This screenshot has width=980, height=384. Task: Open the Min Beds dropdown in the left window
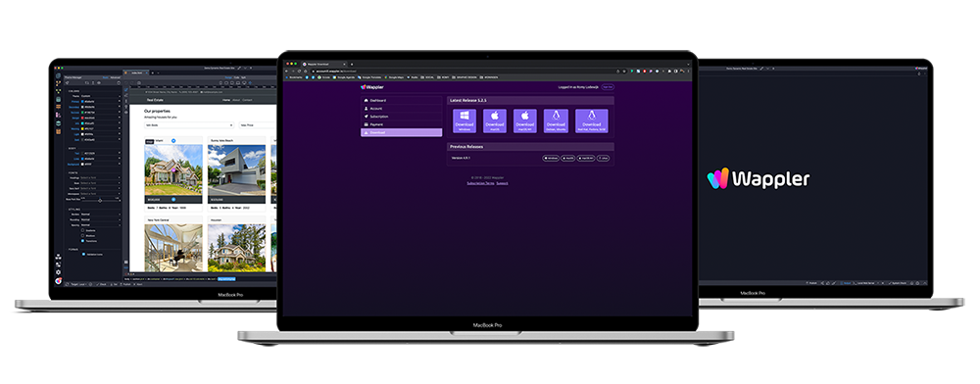[x=189, y=124]
